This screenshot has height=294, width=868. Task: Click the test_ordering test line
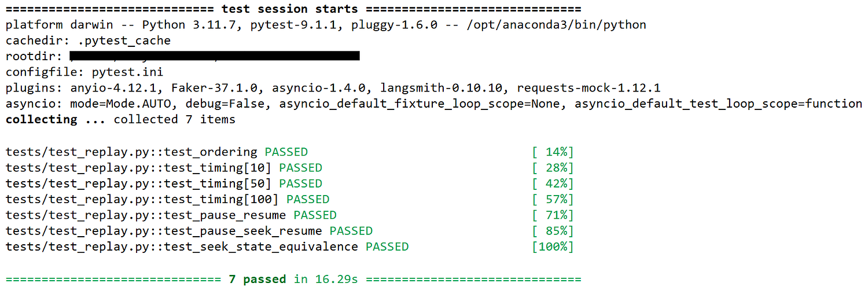(289, 152)
